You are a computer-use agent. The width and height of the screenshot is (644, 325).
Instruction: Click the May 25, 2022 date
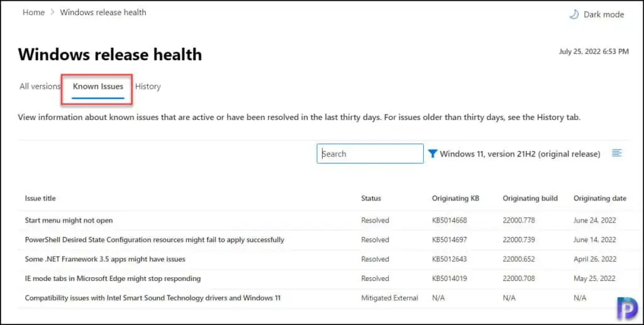point(594,278)
